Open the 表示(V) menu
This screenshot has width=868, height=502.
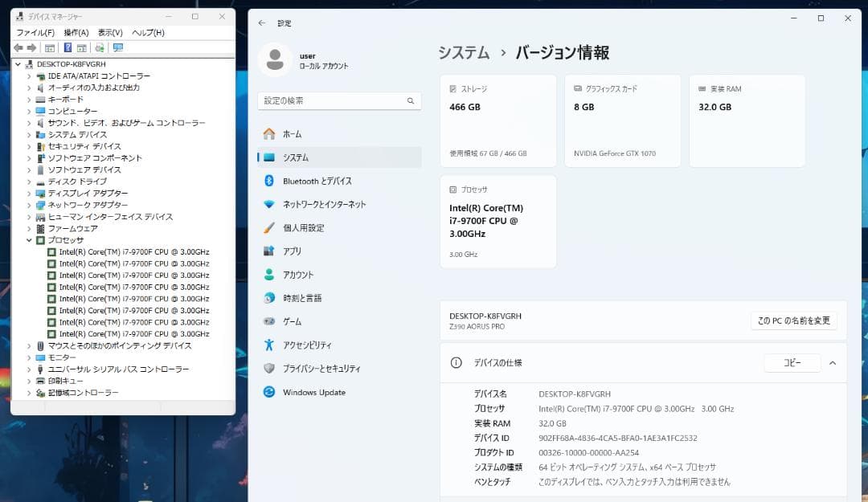[x=110, y=33]
